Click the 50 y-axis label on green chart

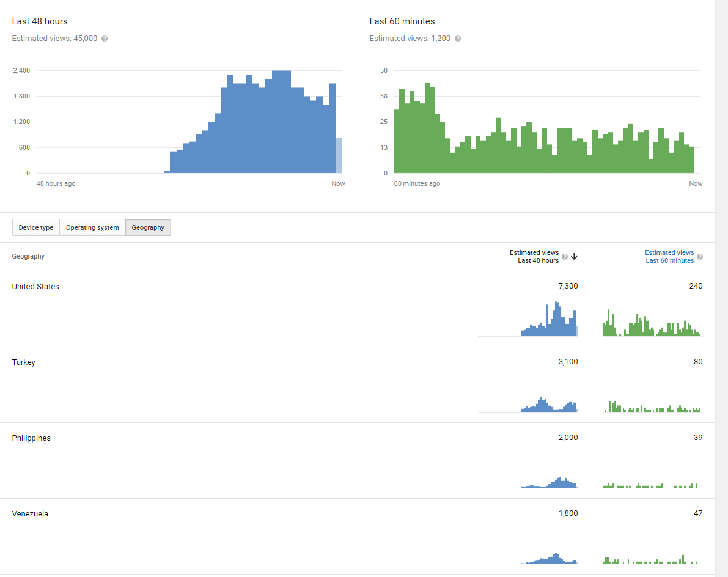tap(383, 70)
